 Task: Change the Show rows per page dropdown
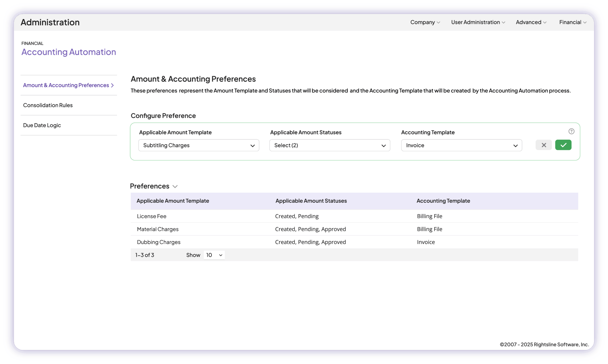pos(214,255)
